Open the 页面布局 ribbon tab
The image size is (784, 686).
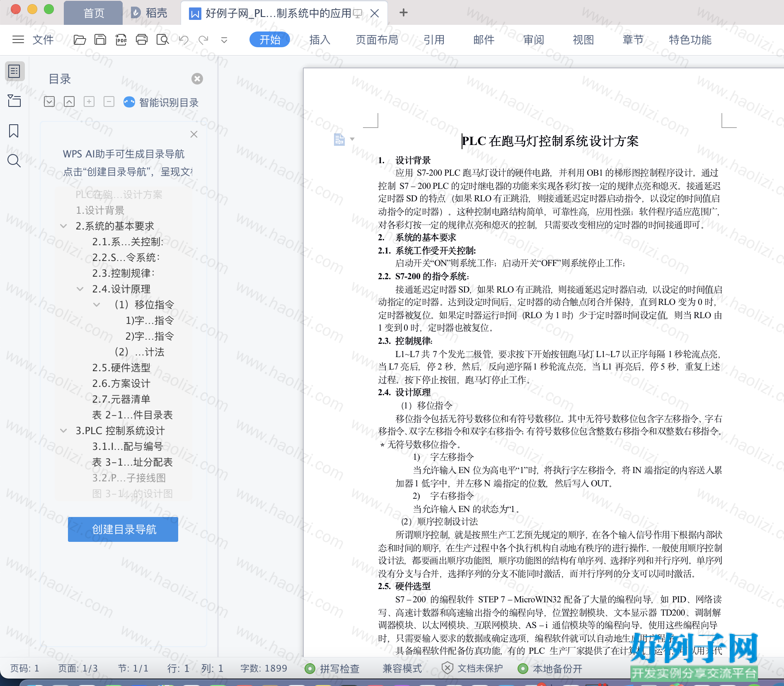[x=377, y=40]
